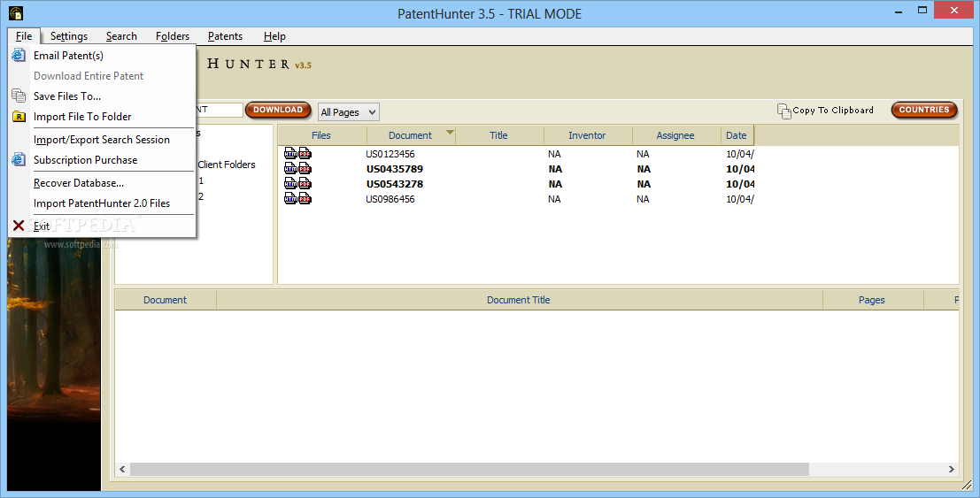
Task: Open the Help menu
Action: pyautogui.click(x=274, y=36)
